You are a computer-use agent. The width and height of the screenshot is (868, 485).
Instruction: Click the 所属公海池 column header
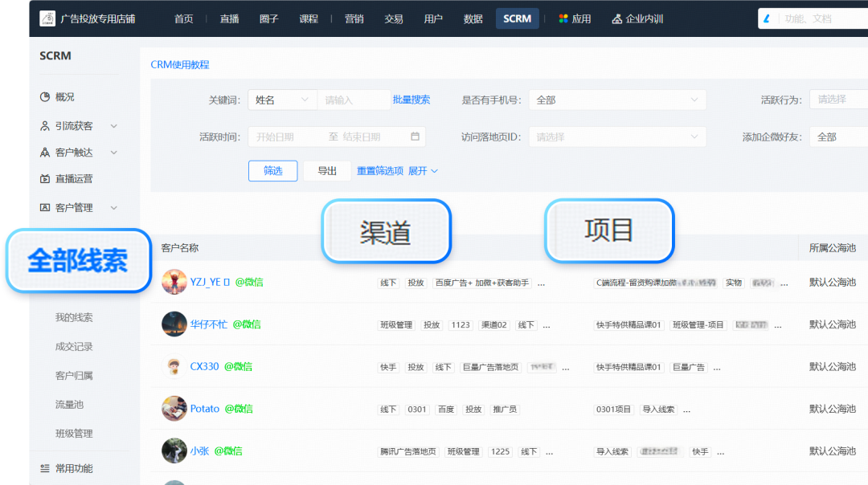(832, 248)
